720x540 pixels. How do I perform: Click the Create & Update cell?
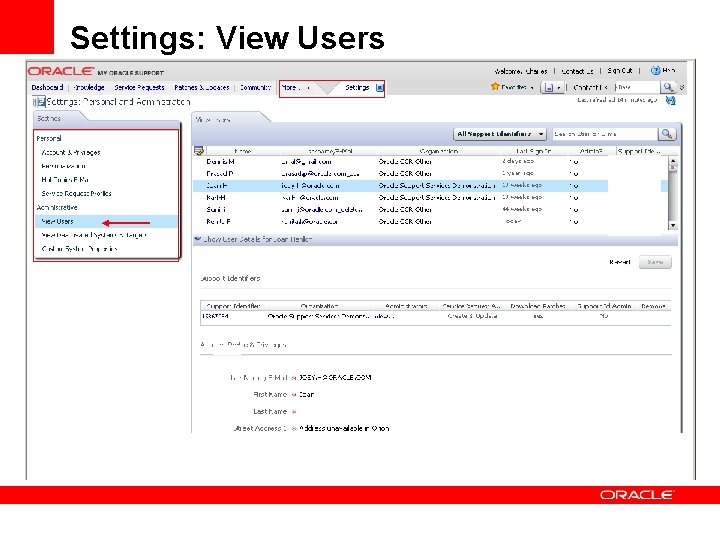tap(472, 316)
